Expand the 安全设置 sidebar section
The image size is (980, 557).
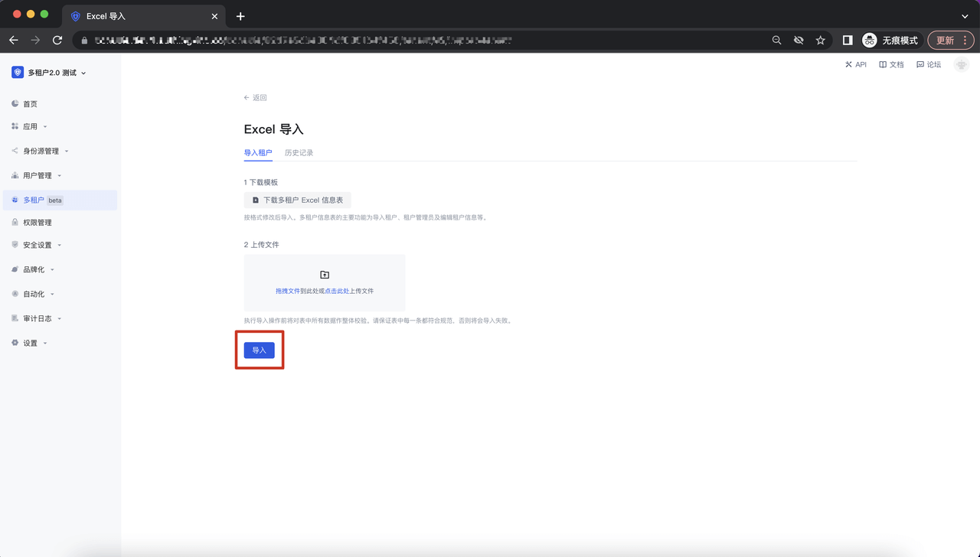(38, 245)
